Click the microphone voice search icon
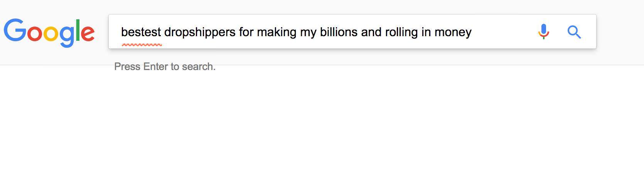The width and height of the screenshot is (644, 177). 543,32
